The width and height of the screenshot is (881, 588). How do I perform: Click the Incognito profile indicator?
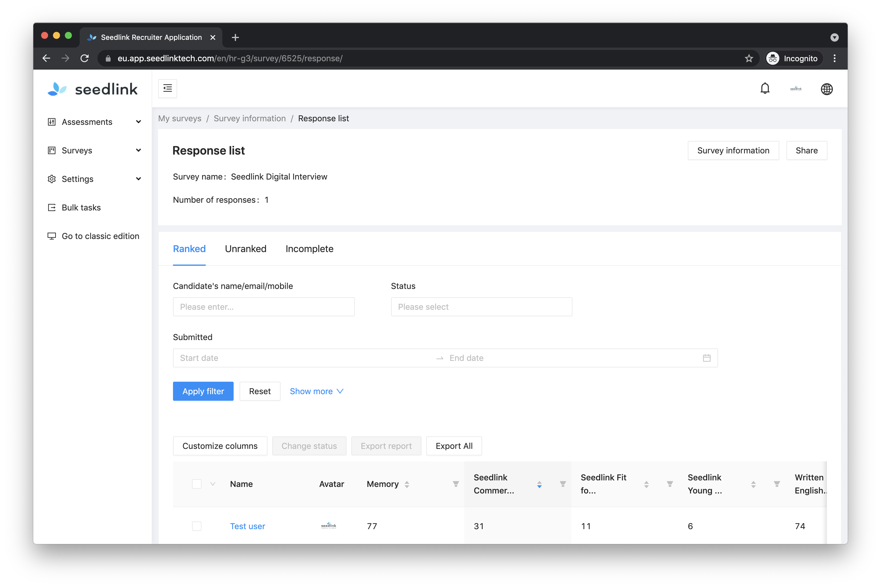pos(794,58)
